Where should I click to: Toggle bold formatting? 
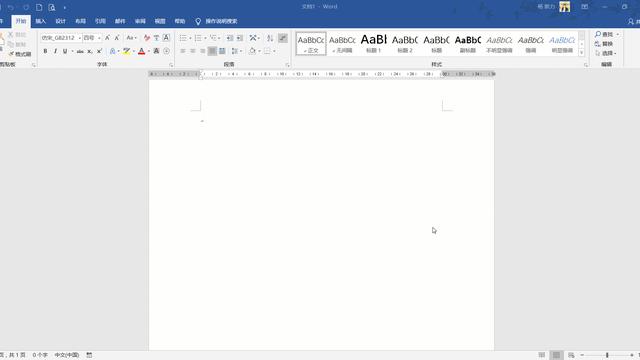coord(45,51)
